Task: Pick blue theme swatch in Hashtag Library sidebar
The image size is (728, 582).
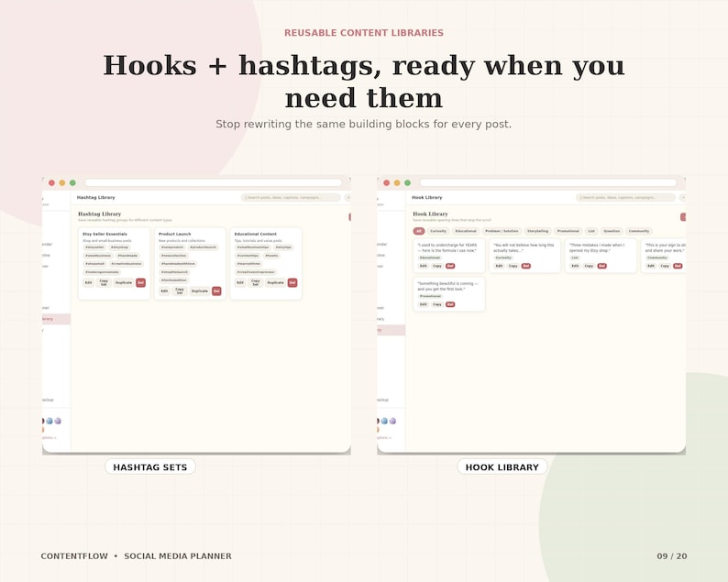Action: point(50,421)
